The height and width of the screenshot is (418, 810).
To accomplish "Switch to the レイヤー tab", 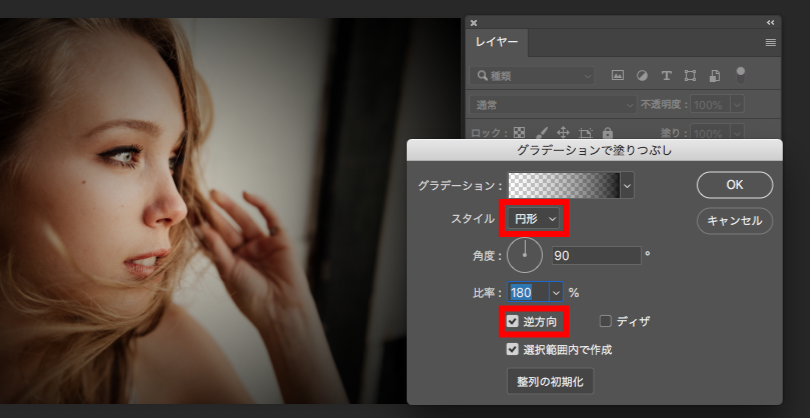I will click(x=496, y=42).
